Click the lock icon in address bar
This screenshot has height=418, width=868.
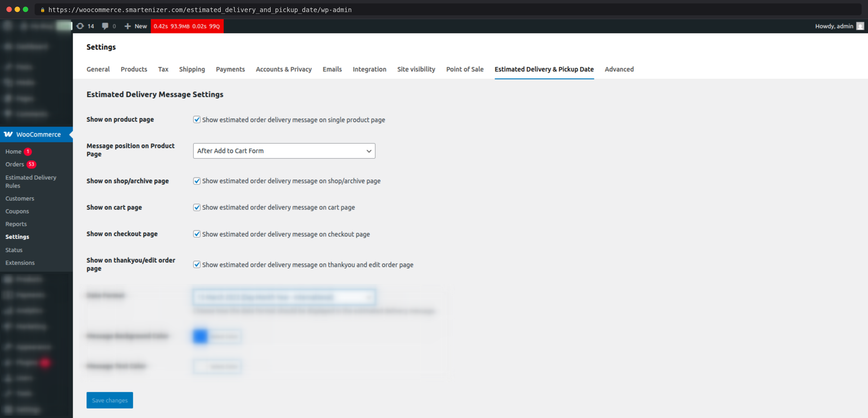42,10
